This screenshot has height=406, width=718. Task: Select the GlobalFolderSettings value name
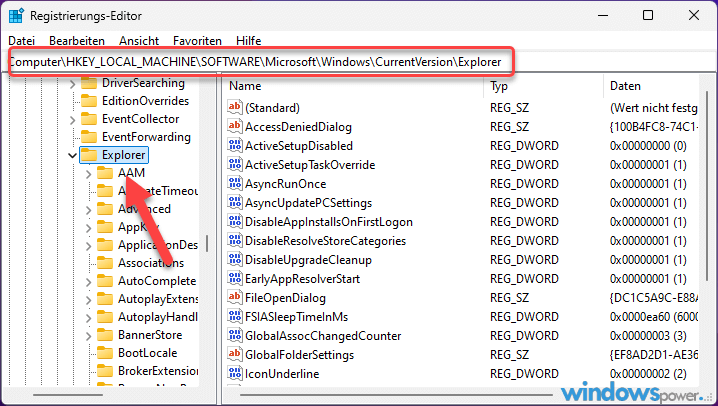coord(299,355)
